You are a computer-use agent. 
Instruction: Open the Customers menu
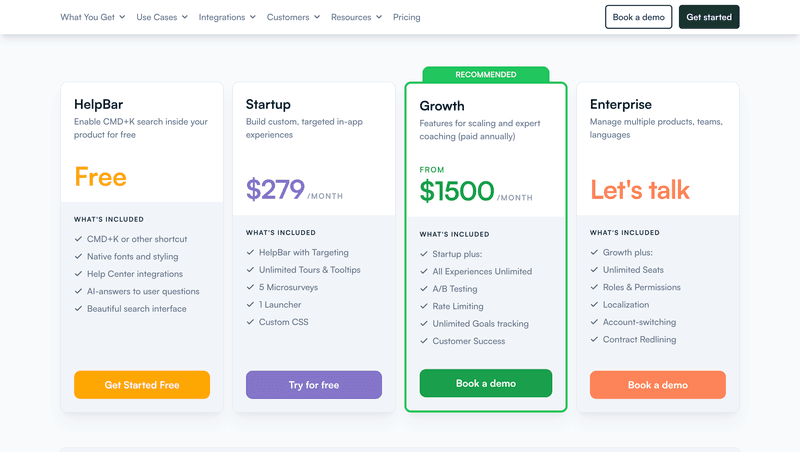point(294,17)
